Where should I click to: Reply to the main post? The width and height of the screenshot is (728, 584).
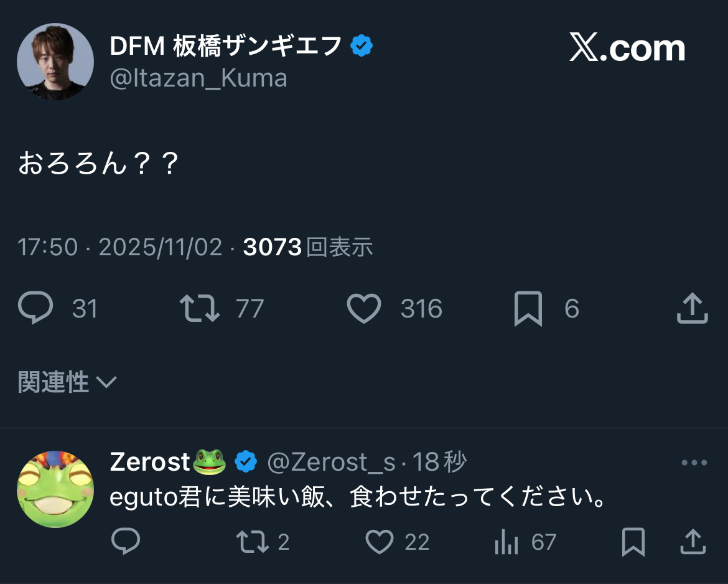(x=36, y=309)
